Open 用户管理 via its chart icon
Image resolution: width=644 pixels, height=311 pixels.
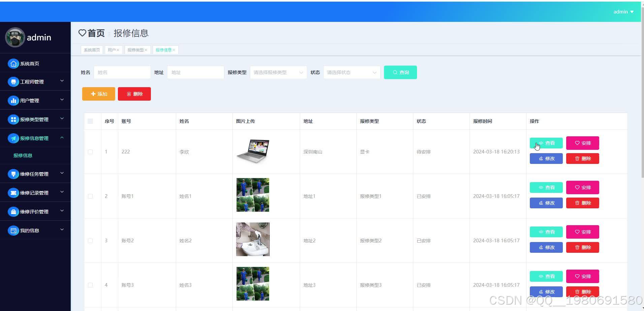[x=13, y=100]
